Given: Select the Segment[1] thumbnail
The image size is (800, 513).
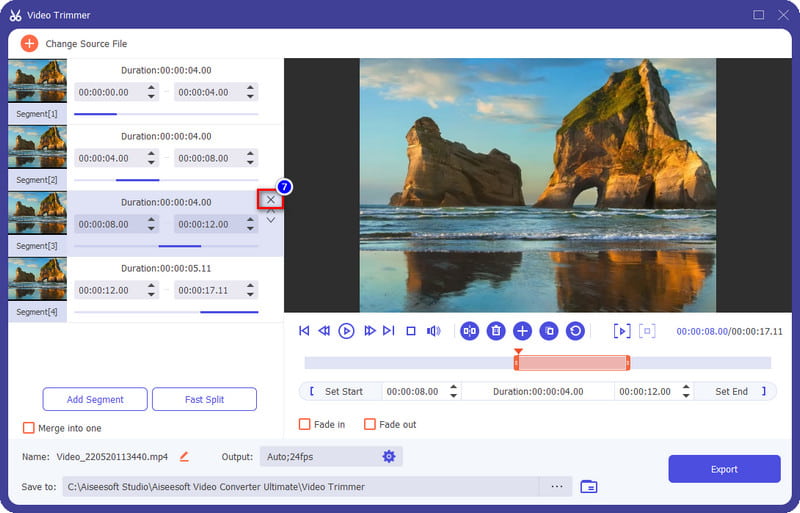Looking at the screenshot, I should point(37,81).
